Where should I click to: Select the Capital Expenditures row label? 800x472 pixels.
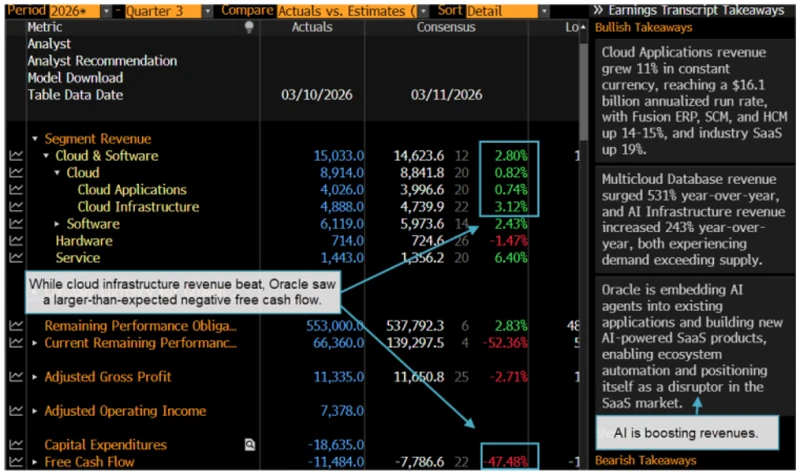106,445
